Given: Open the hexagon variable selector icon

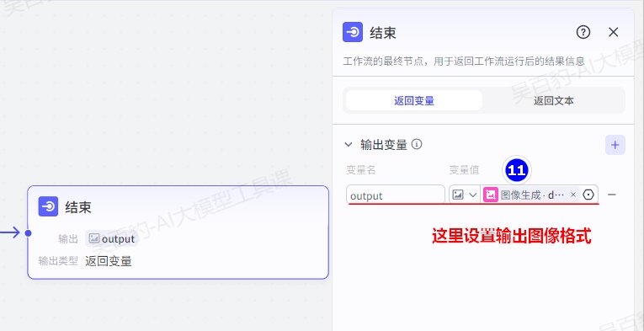Looking at the screenshot, I should (588, 195).
